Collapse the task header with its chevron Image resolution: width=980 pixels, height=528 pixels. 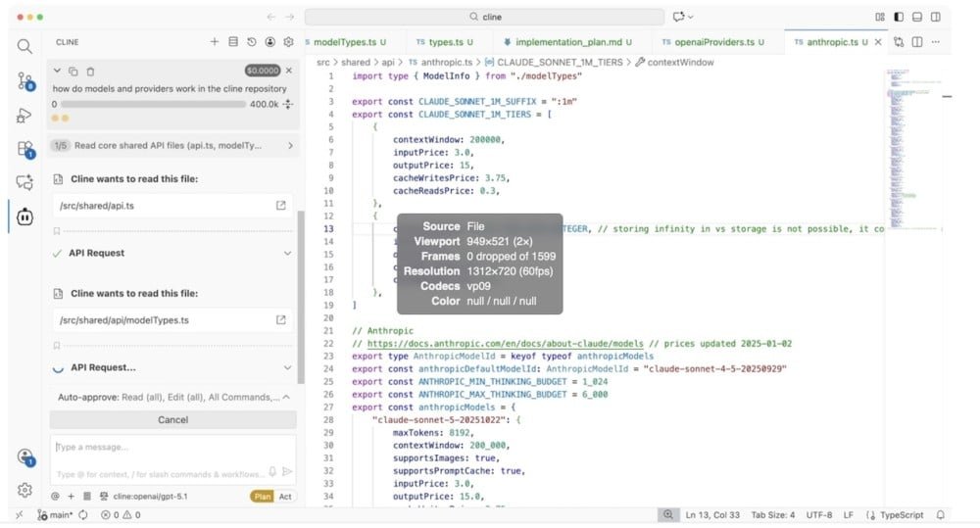(57, 71)
